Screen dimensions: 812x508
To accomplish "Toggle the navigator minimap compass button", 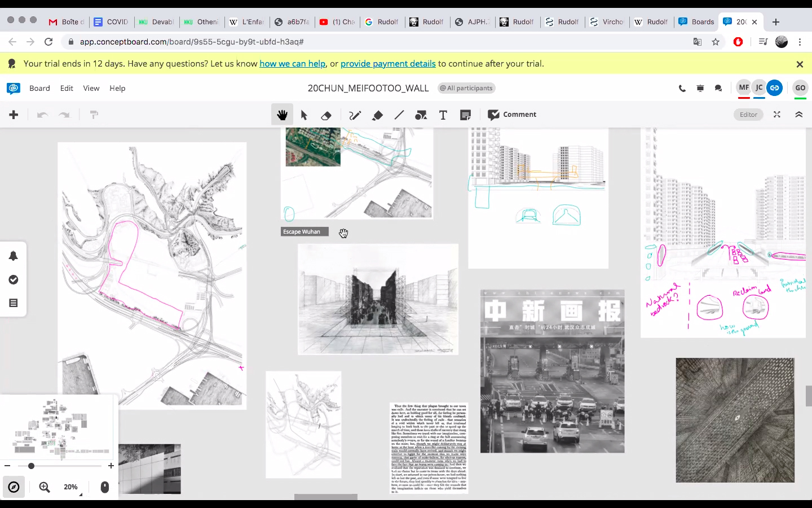I will point(14,487).
